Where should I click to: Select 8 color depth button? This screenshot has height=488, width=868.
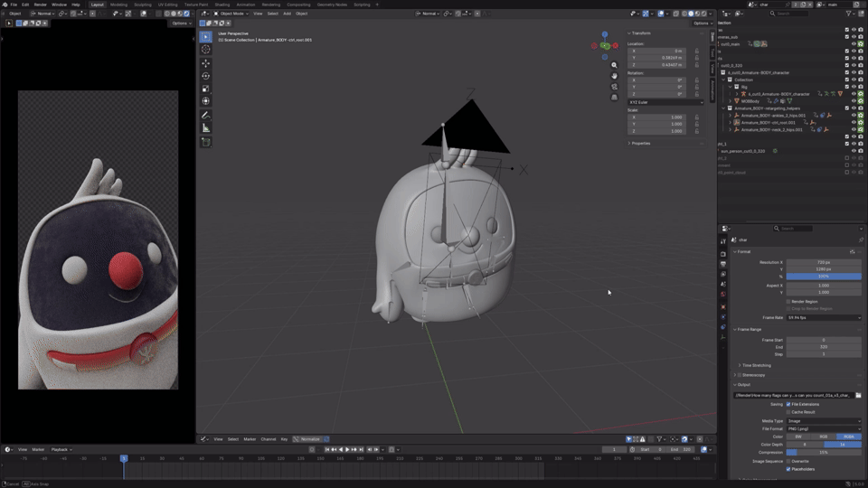pos(805,445)
